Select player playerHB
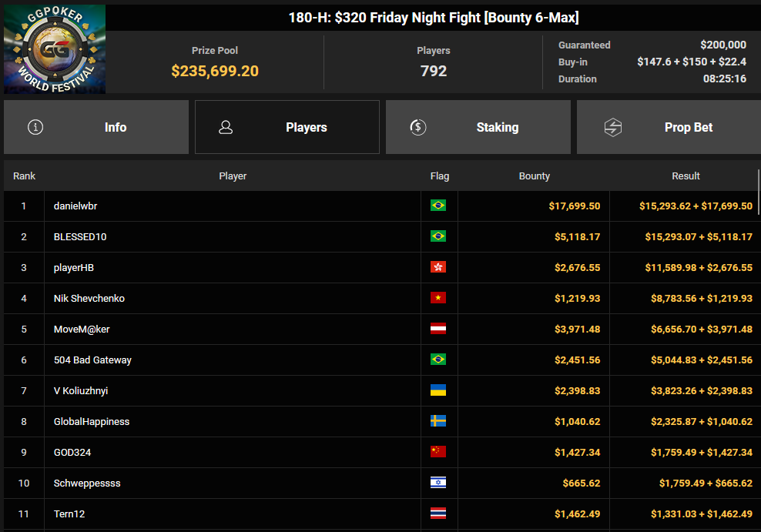 [74, 268]
